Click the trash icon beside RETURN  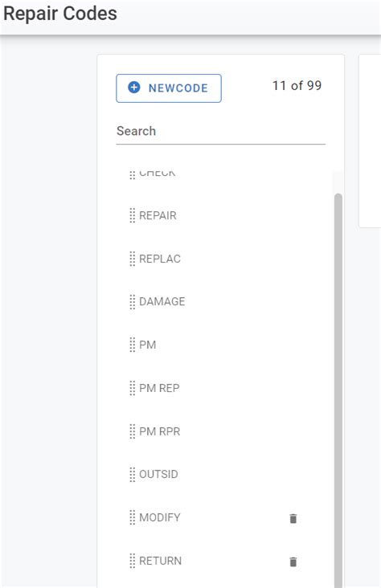pos(293,561)
